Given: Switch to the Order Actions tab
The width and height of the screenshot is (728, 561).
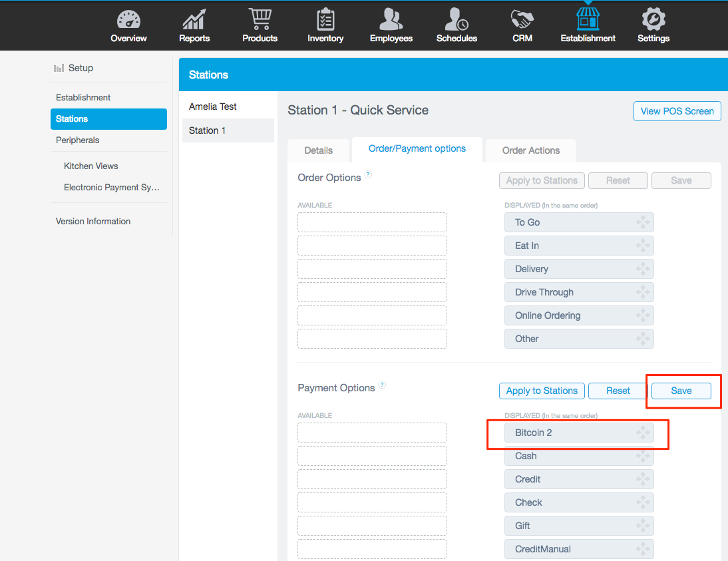Looking at the screenshot, I should 530,150.
